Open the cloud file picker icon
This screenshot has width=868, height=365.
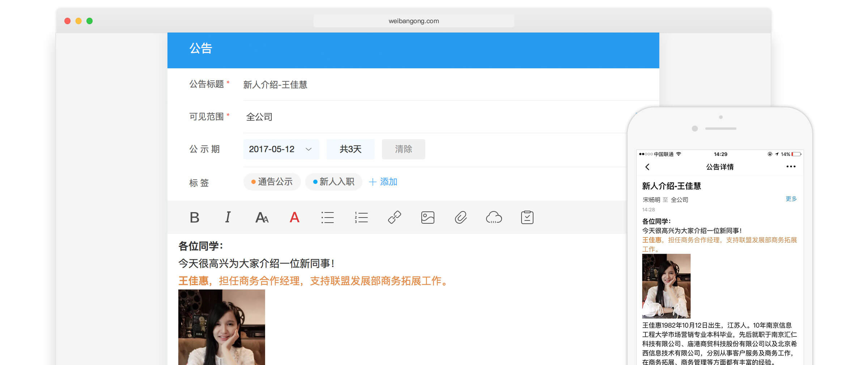(494, 218)
